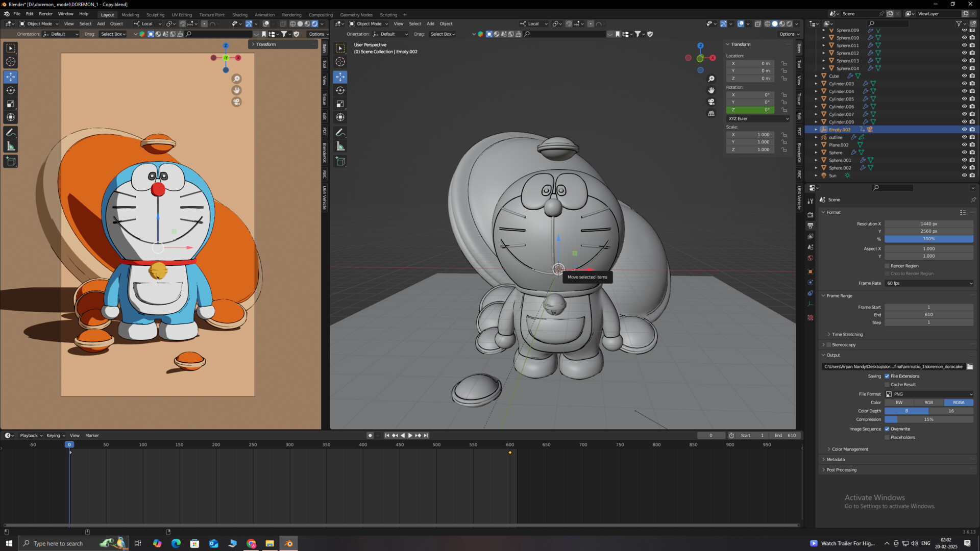
Task: Switch to the Shading workspace tab
Action: [239, 15]
